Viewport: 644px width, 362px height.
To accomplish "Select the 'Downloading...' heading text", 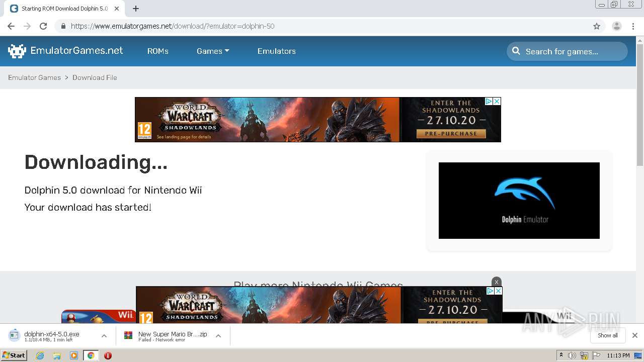I will click(96, 162).
